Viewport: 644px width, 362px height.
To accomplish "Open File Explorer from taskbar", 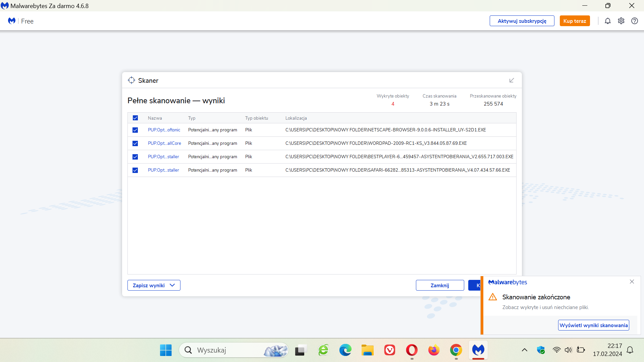I will coord(367,350).
